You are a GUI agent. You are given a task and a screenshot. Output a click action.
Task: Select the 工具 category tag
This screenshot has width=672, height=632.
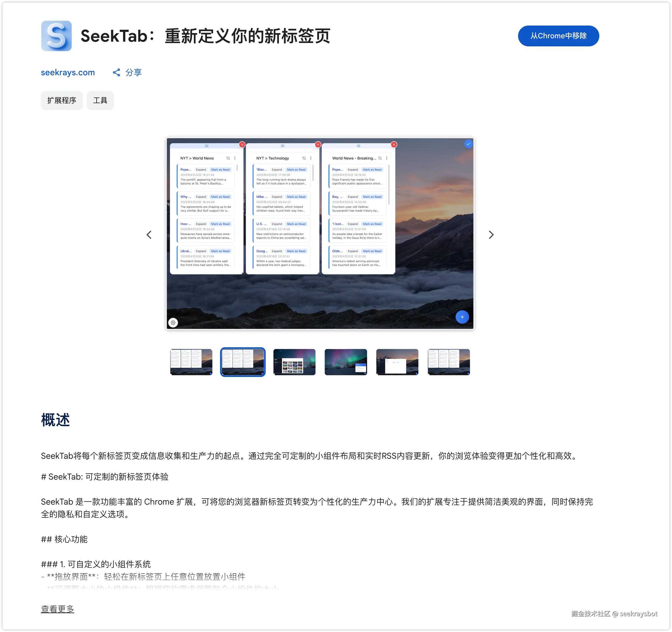pyautogui.click(x=100, y=101)
